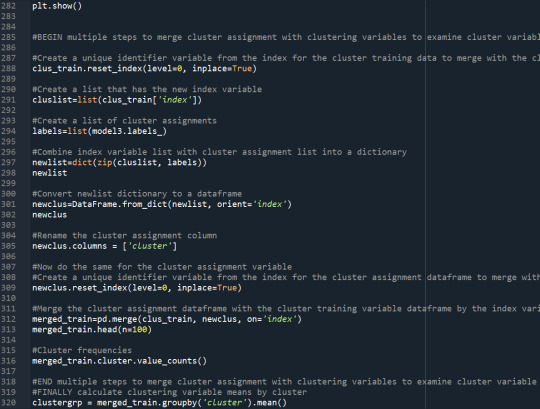Click the True keyword on line 309
Screen dimensions: 540x409
(227, 288)
